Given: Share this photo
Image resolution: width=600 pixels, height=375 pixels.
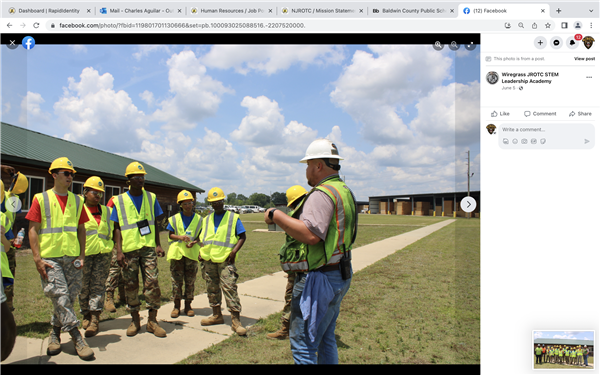Looking at the screenshot, I should click(x=580, y=114).
